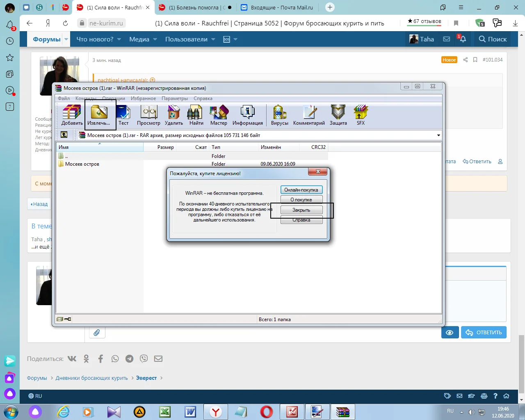The height and width of the screenshot is (420, 525).
Task: Click the ОТВЕТИТЬ submit button
Action: 484,332
